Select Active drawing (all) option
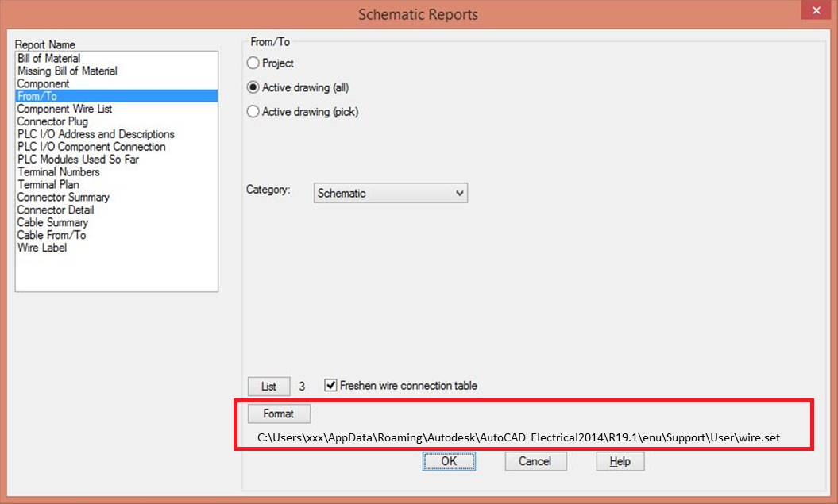 [253, 87]
